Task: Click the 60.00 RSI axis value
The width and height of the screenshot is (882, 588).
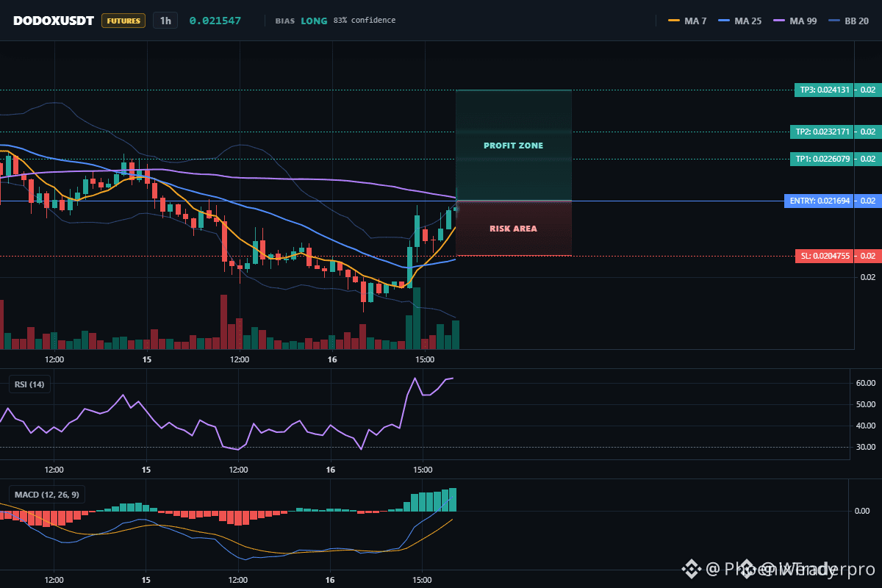Action: click(x=866, y=383)
